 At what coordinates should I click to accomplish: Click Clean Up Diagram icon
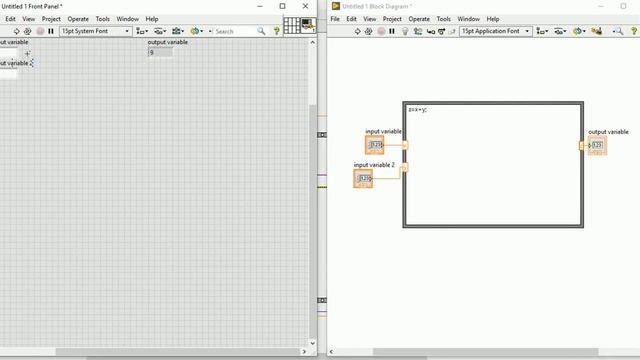point(596,31)
